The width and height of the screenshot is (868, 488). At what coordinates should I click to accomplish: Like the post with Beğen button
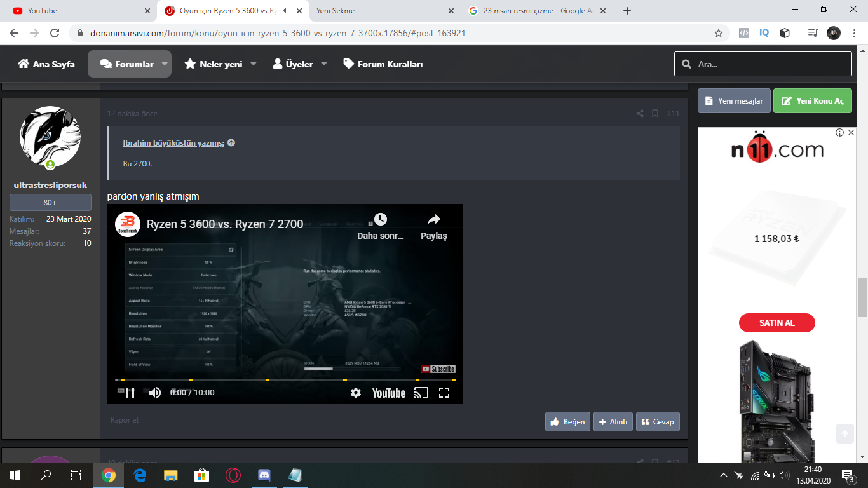tap(567, 422)
